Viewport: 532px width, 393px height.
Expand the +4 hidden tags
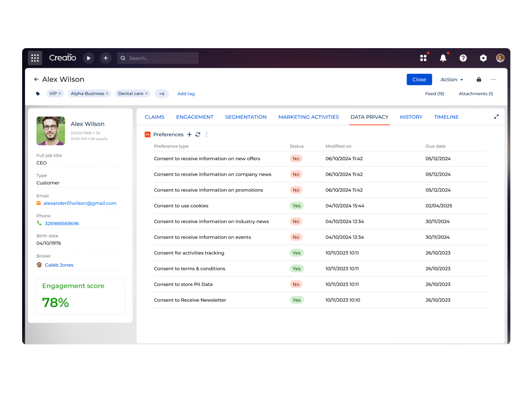[x=161, y=93]
